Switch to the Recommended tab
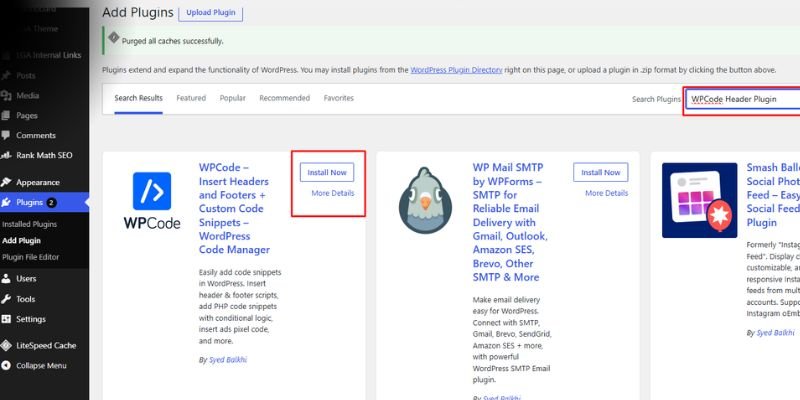The height and width of the screenshot is (400, 800). (284, 98)
